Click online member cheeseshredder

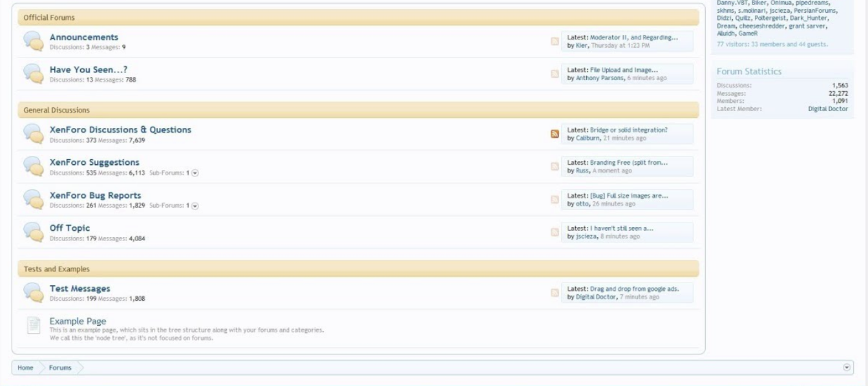(x=762, y=26)
